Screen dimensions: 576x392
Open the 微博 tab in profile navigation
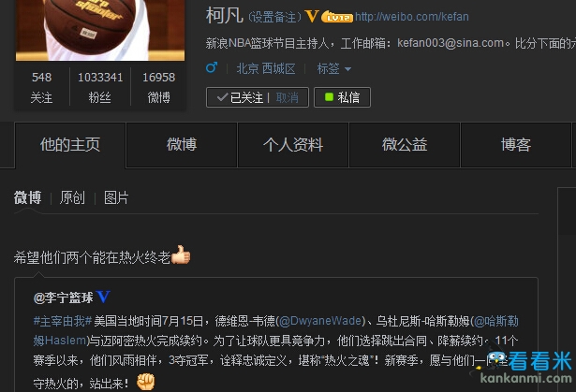[x=182, y=145]
